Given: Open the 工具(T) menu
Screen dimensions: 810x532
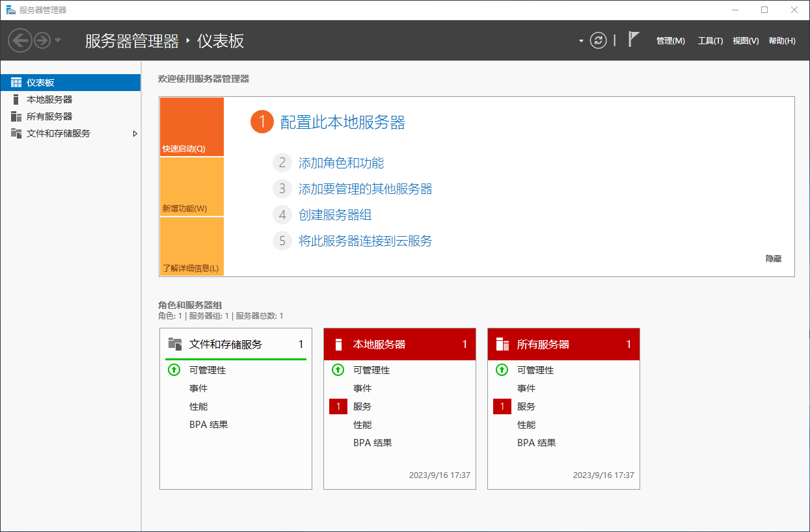Looking at the screenshot, I should [710, 40].
